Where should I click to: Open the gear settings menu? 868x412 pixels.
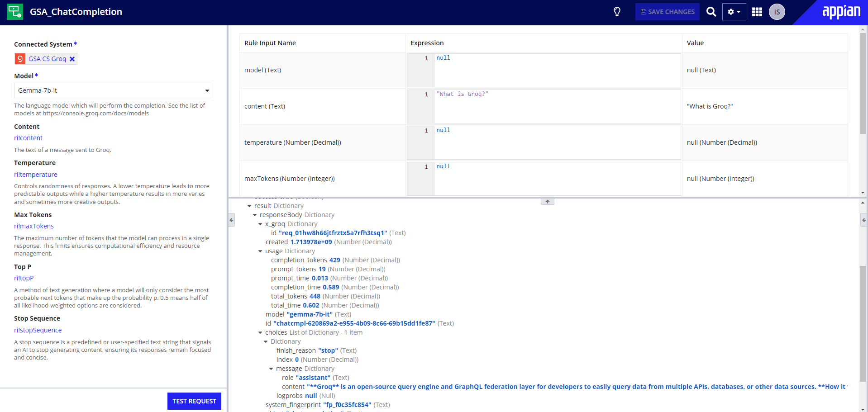[734, 12]
